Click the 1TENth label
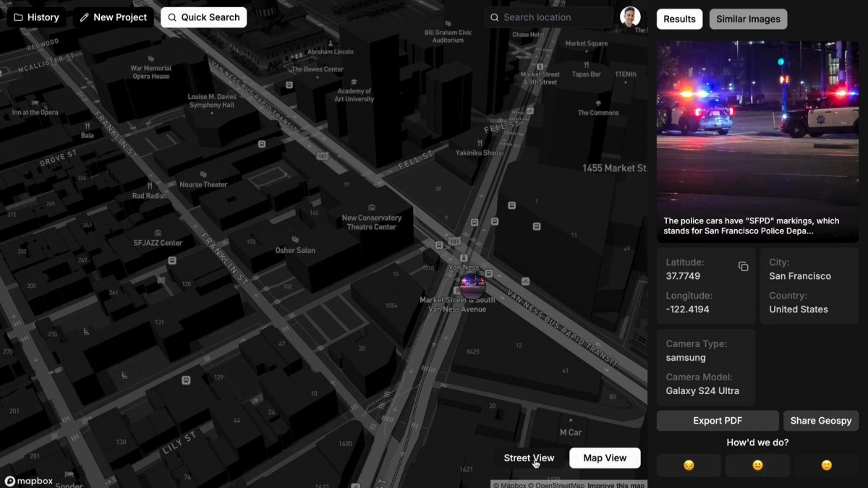Screen dimensions: 868x488 (626, 74)
